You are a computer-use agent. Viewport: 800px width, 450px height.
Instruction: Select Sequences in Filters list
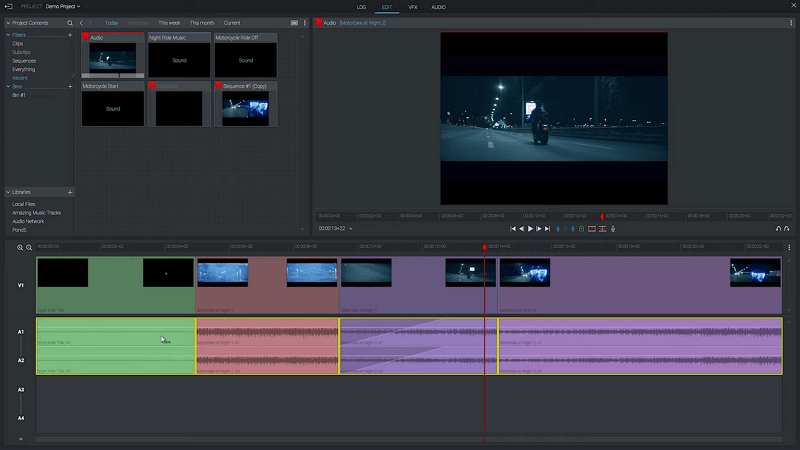[x=24, y=61]
